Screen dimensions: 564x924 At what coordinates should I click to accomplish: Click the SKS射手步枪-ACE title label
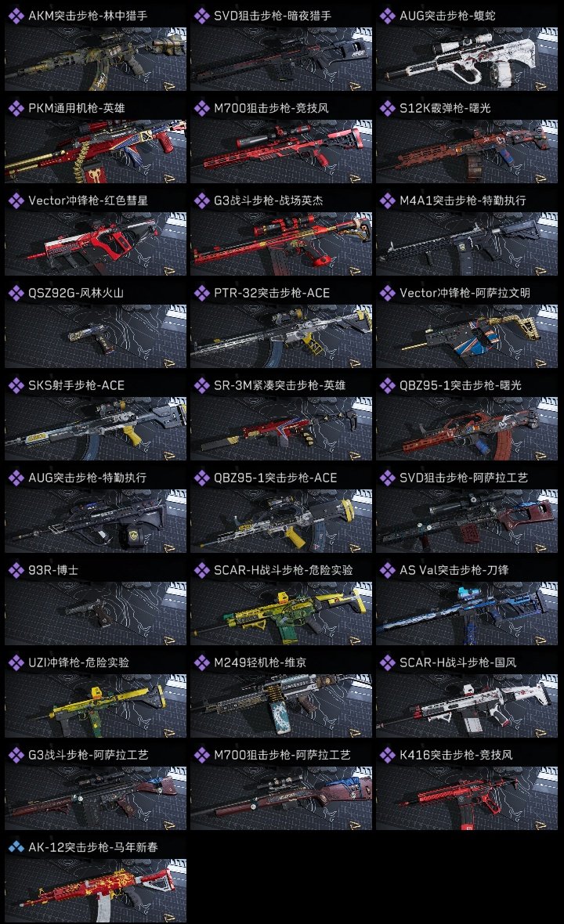pyautogui.click(x=77, y=385)
